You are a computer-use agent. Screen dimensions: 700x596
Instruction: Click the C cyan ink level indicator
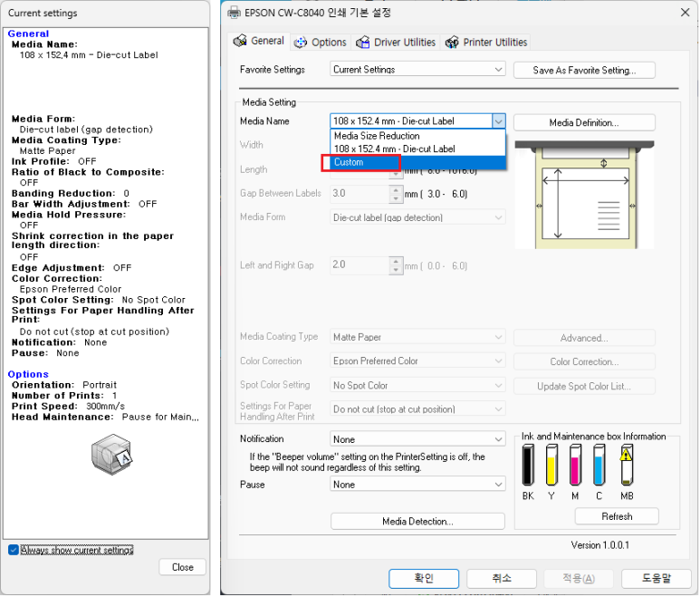pos(599,466)
